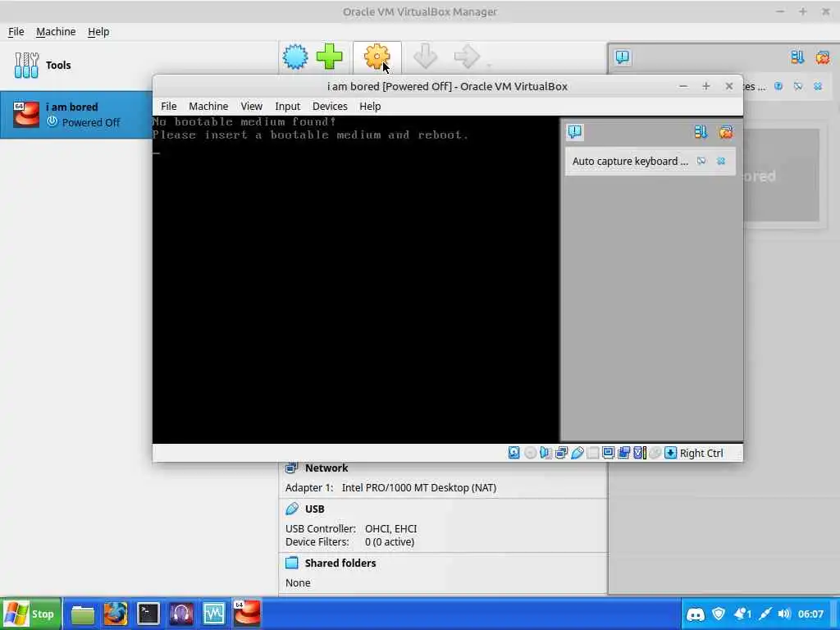Image resolution: width=840 pixels, height=630 pixels.
Task: Click the Right Ctrl host key label
Action: (x=701, y=453)
